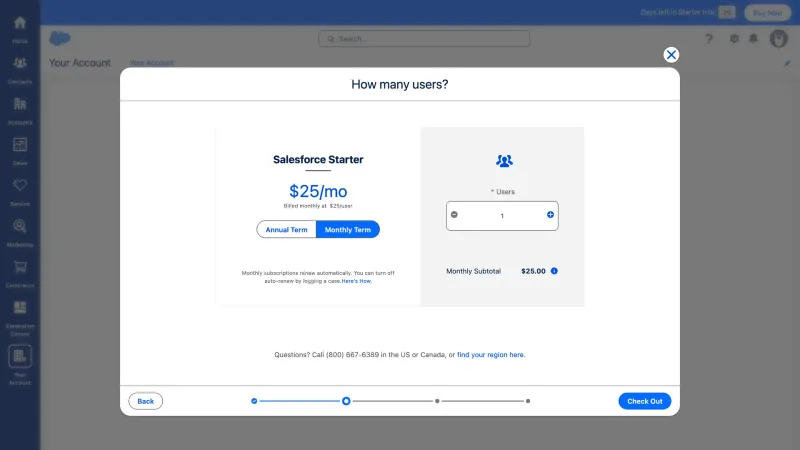Open the help question mark icon
The image size is (800, 450).
click(709, 39)
